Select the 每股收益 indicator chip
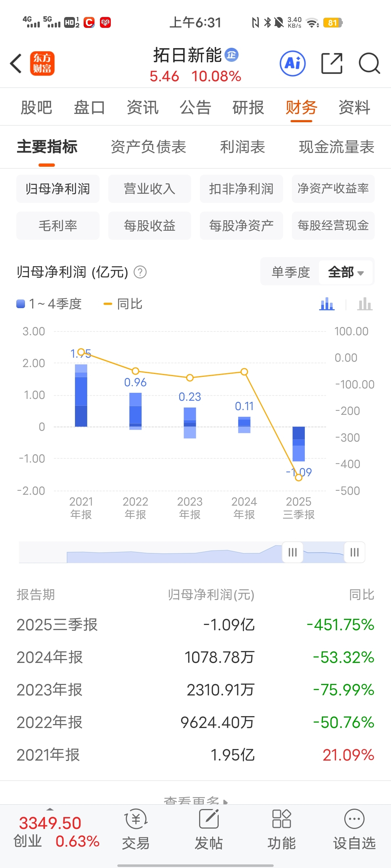391x868 pixels. pos(150,226)
